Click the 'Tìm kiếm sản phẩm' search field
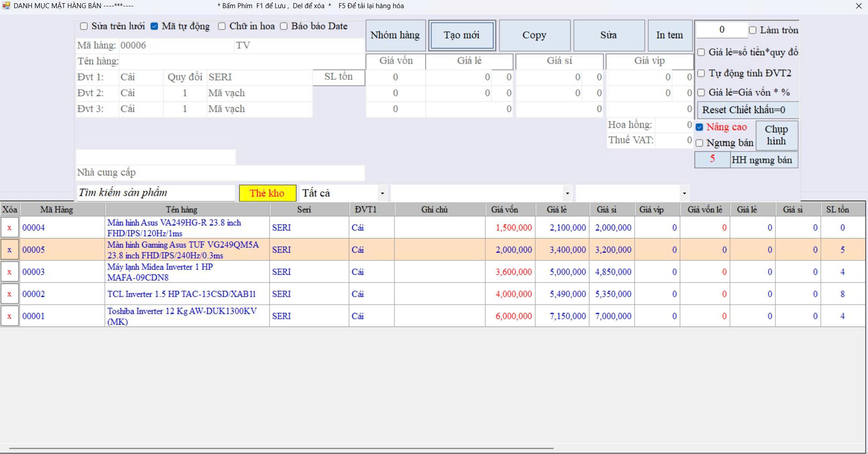This screenshot has width=868, height=454. coord(155,193)
